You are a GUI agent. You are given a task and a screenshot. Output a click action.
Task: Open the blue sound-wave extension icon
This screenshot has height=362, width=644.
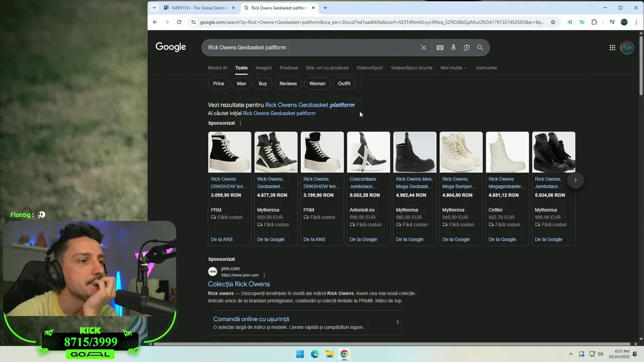(x=570, y=22)
